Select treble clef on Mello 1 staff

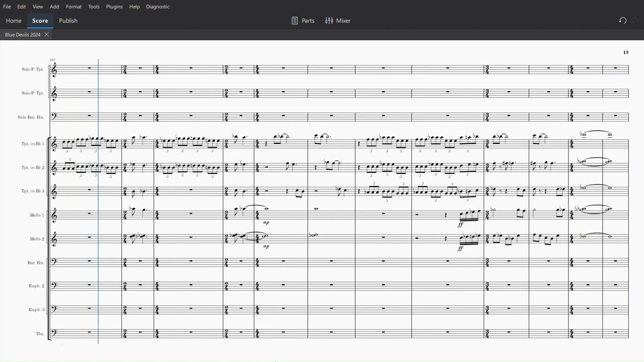point(54,216)
